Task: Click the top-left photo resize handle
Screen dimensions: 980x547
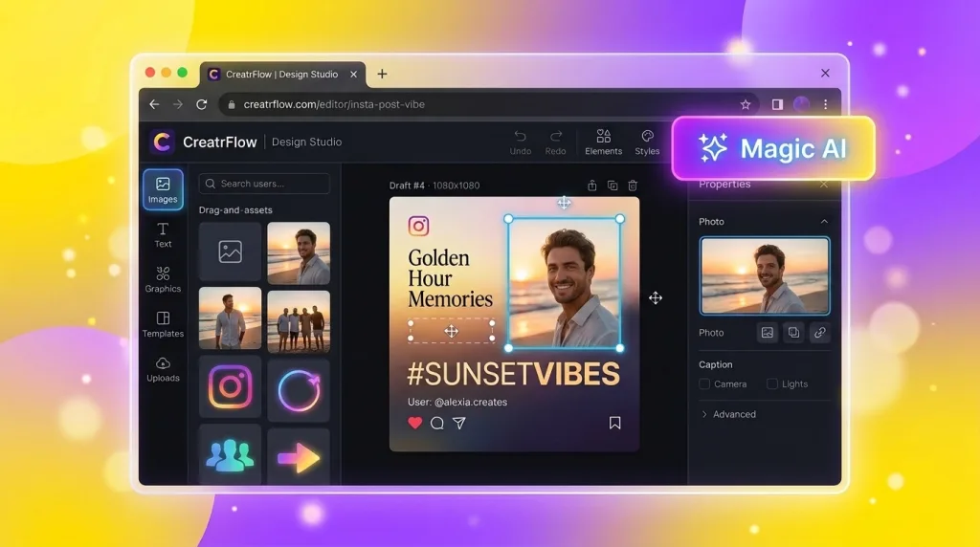Action: 509,219
